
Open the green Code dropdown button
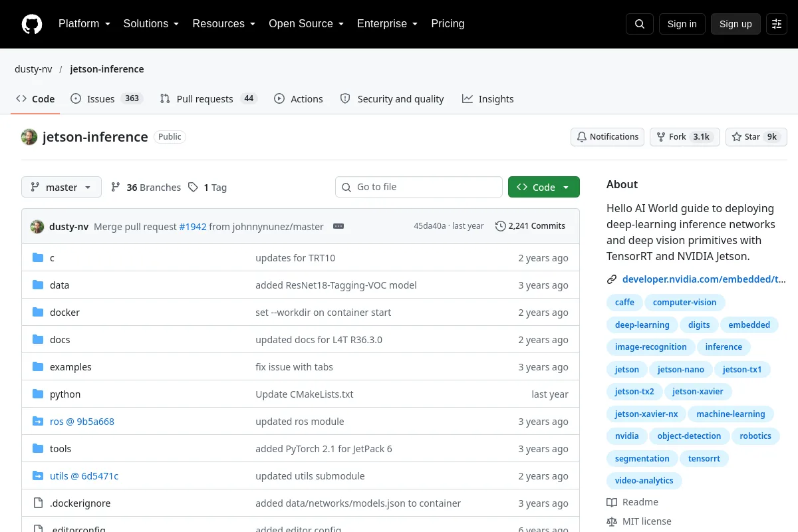pyautogui.click(x=544, y=188)
